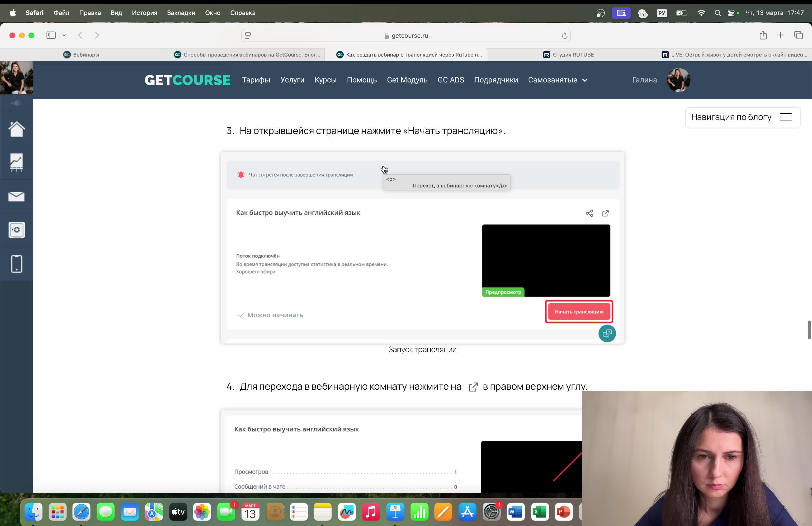Open the home icon in GetCourse sidebar

(16, 129)
